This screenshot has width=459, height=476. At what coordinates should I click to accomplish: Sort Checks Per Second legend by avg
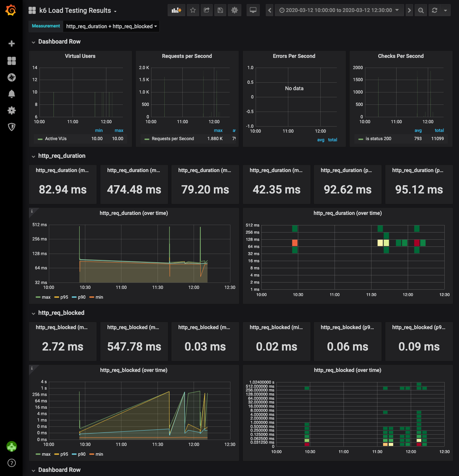point(418,130)
